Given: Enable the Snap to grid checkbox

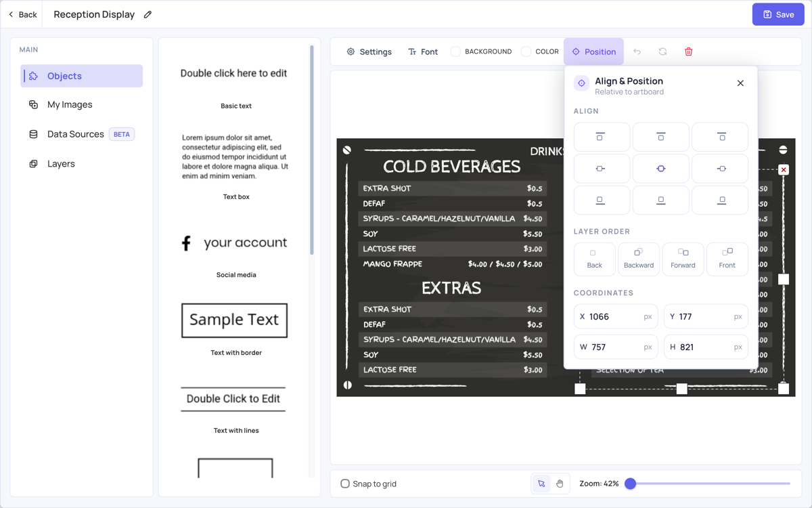Looking at the screenshot, I should point(345,484).
